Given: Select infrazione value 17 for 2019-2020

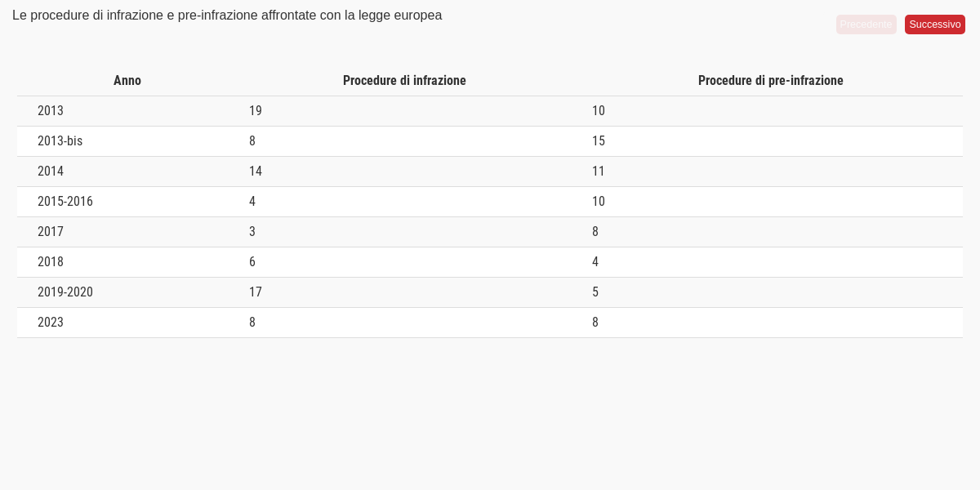Looking at the screenshot, I should (256, 292).
